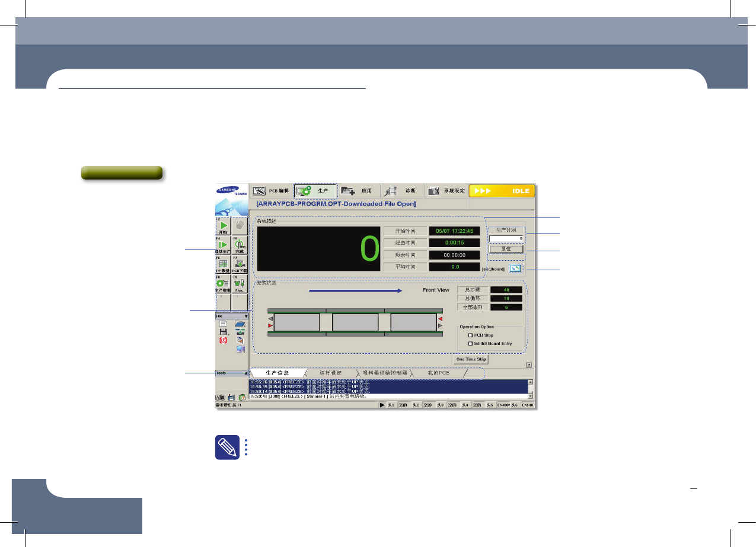
Task: Click the red left conveyor entry arrow
Action: 270,326
